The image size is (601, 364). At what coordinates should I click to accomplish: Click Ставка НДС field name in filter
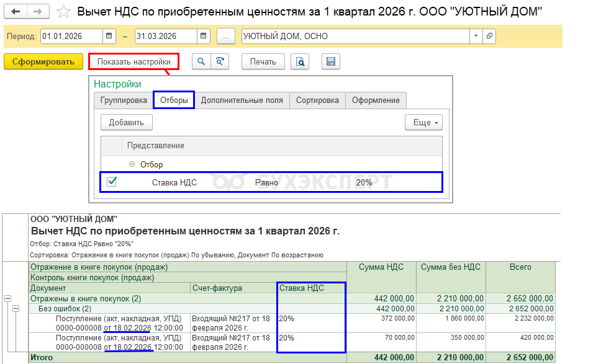pyautogui.click(x=174, y=182)
